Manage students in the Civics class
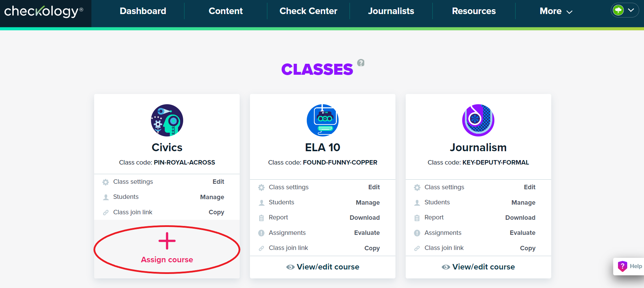Image resolution: width=644 pixels, height=288 pixels. click(x=212, y=197)
